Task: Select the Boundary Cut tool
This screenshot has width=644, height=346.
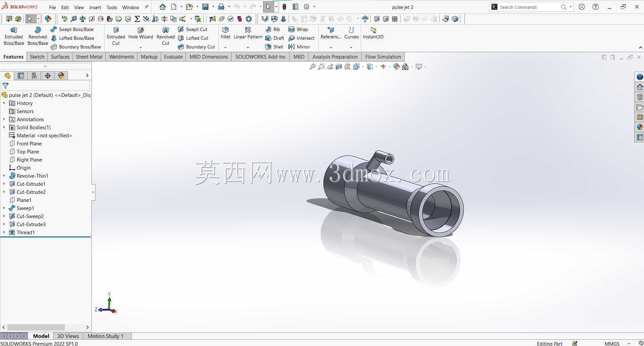Action: pos(196,47)
